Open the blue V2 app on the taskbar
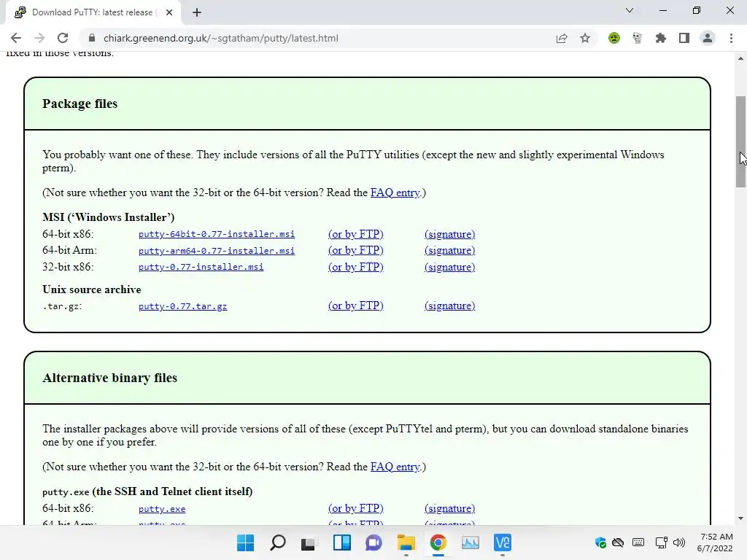The height and width of the screenshot is (560, 747). pyautogui.click(x=503, y=542)
